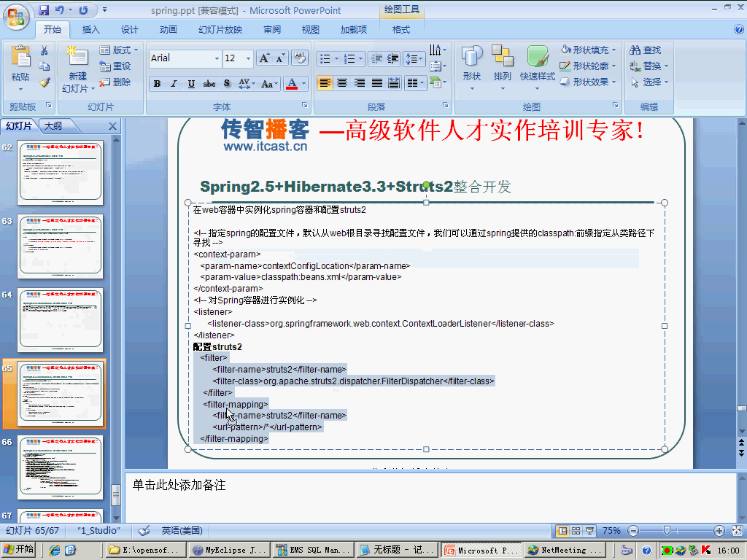Open Quick Styles gallery

tap(538, 68)
